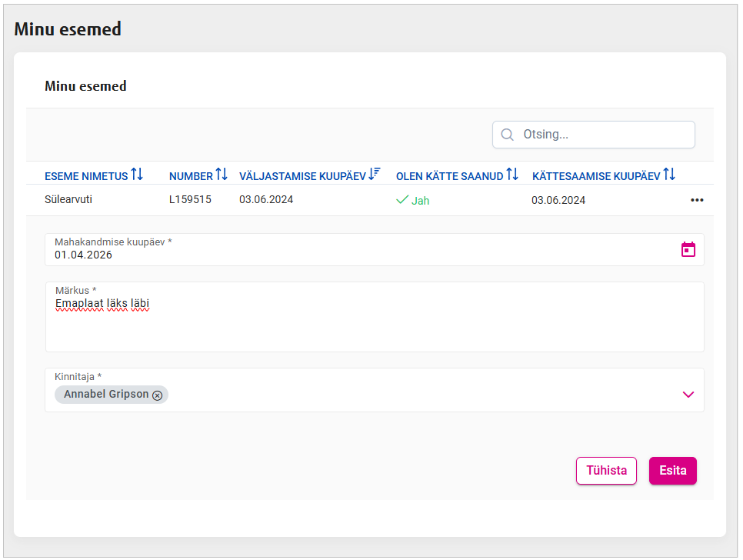Screen dimensions: 743x560
Task: Expand the Kinnitaja dropdown chevron
Action: click(688, 395)
